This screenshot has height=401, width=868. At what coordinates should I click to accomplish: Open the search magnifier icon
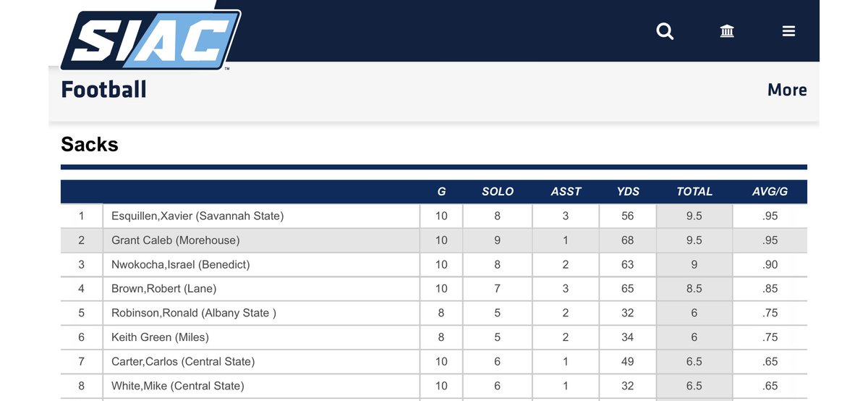click(665, 31)
